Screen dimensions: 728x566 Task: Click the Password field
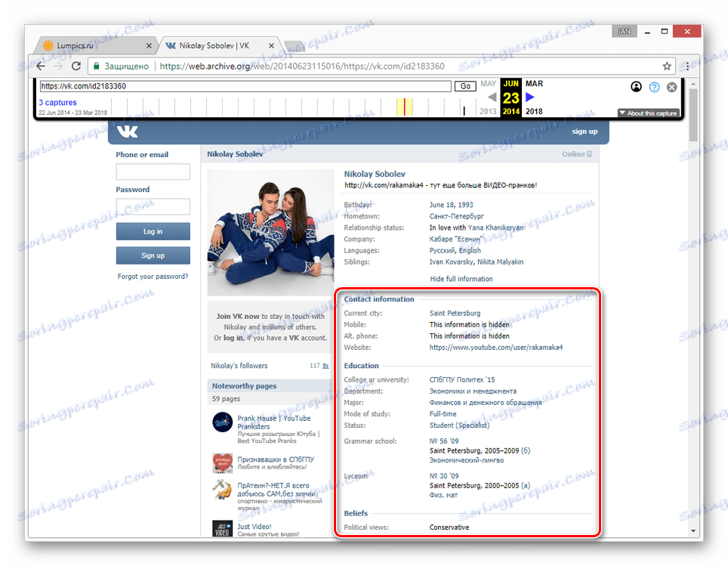point(153,206)
